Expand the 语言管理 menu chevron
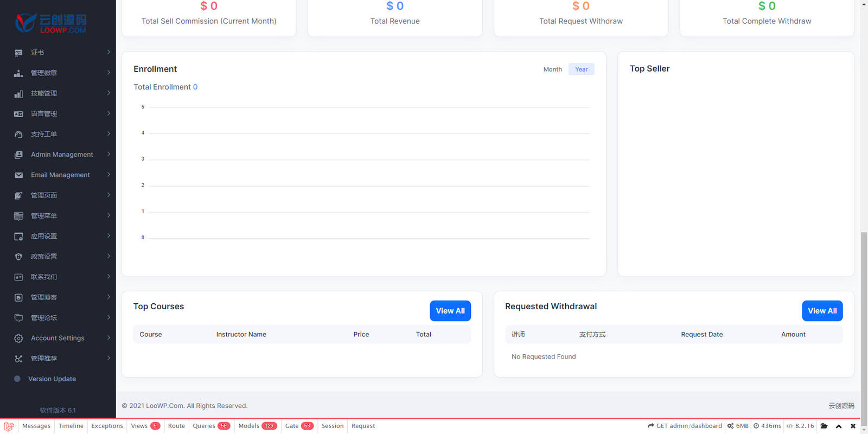The height and width of the screenshot is (434, 868). (x=108, y=113)
